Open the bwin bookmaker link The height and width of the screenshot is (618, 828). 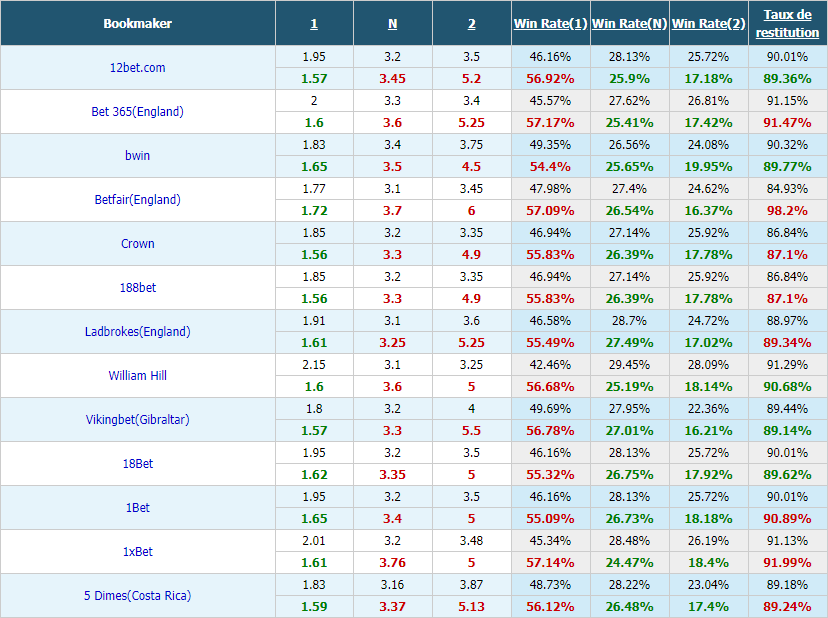[x=137, y=155]
